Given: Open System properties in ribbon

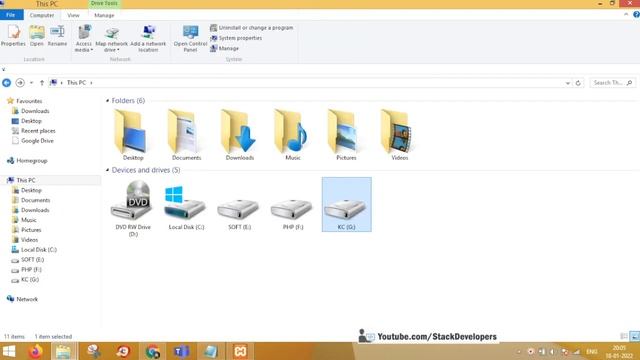Looking at the screenshot, I should click(x=236, y=38).
